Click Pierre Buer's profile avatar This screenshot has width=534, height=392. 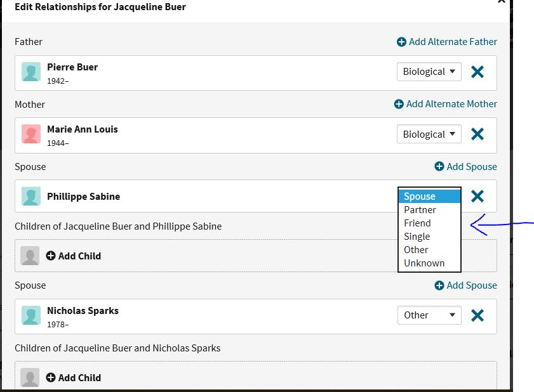pos(31,72)
